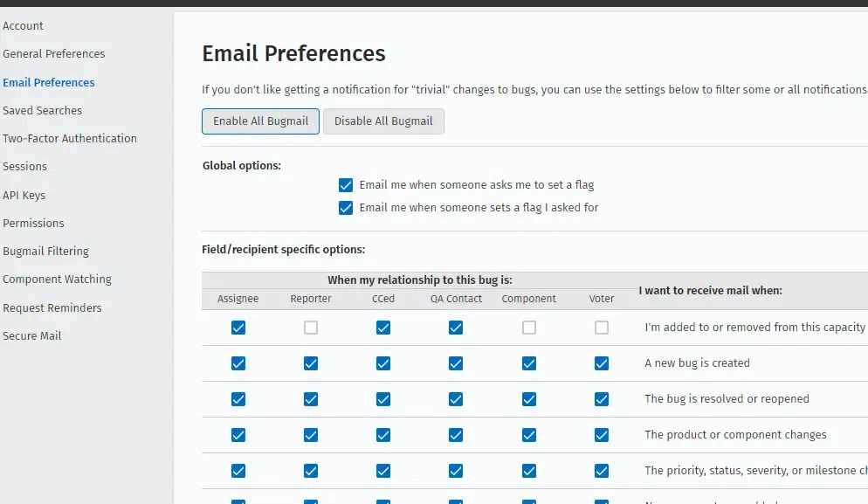This screenshot has width=868, height=504.
Task: Toggle "Email me when someone sets a flag I asked for"
Action: pos(346,208)
